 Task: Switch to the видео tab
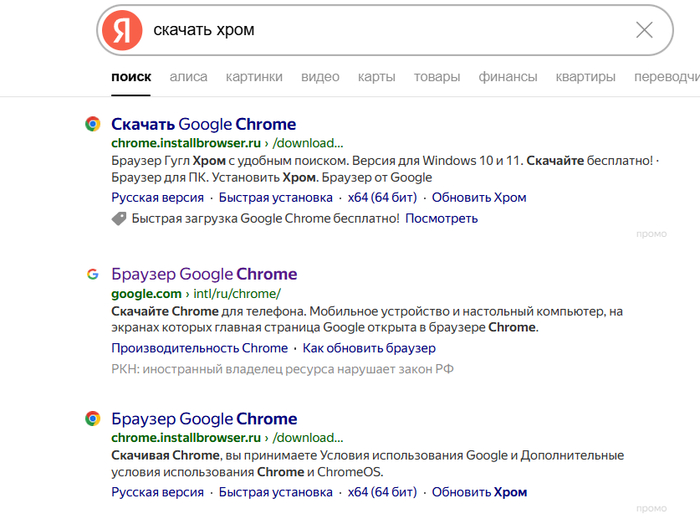coord(320,77)
